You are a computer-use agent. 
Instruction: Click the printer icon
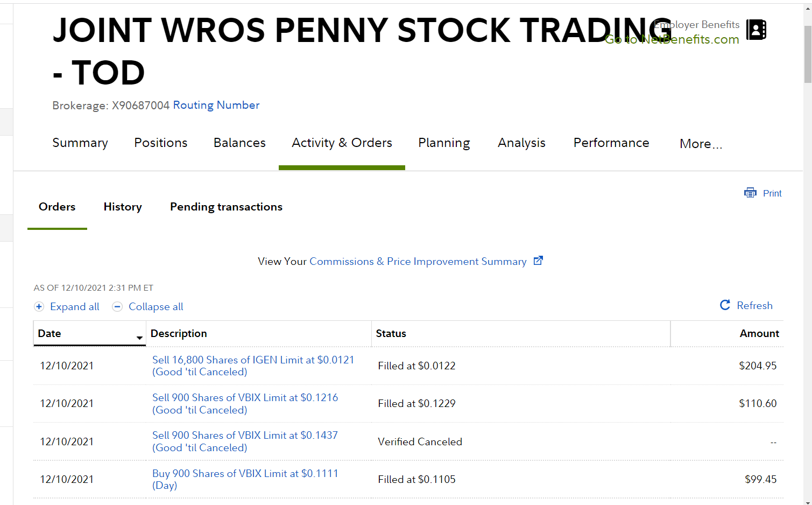pyautogui.click(x=750, y=193)
